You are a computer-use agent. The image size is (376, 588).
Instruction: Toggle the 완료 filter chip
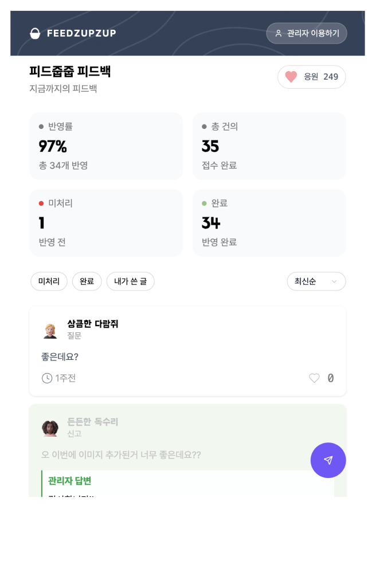87,281
